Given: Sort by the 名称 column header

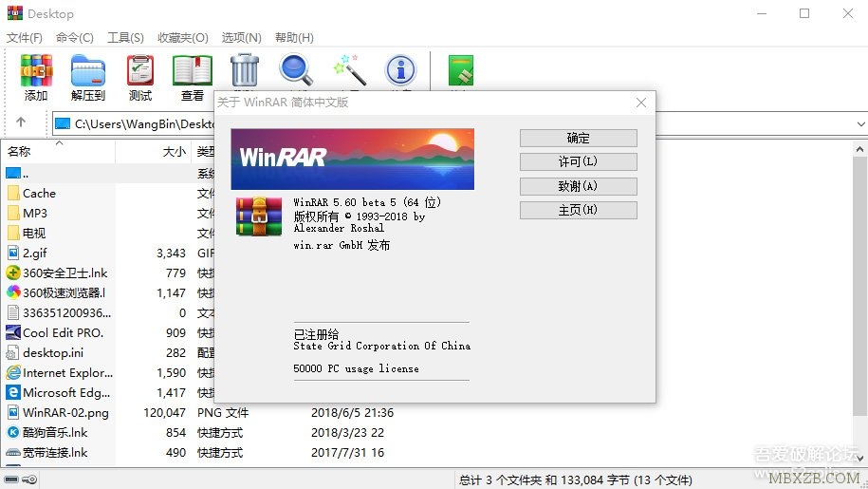Looking at the screenshot, I should click(x=59, y=151).
